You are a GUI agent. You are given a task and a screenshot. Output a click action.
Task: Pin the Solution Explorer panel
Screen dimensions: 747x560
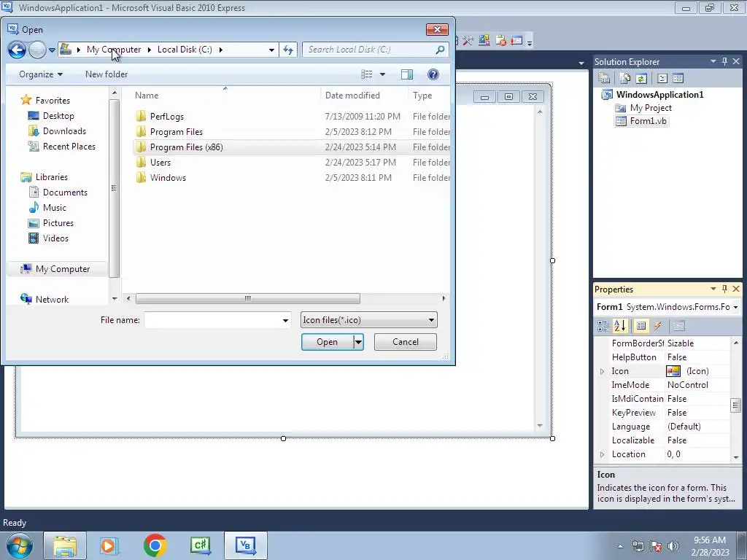pos(724,61)
